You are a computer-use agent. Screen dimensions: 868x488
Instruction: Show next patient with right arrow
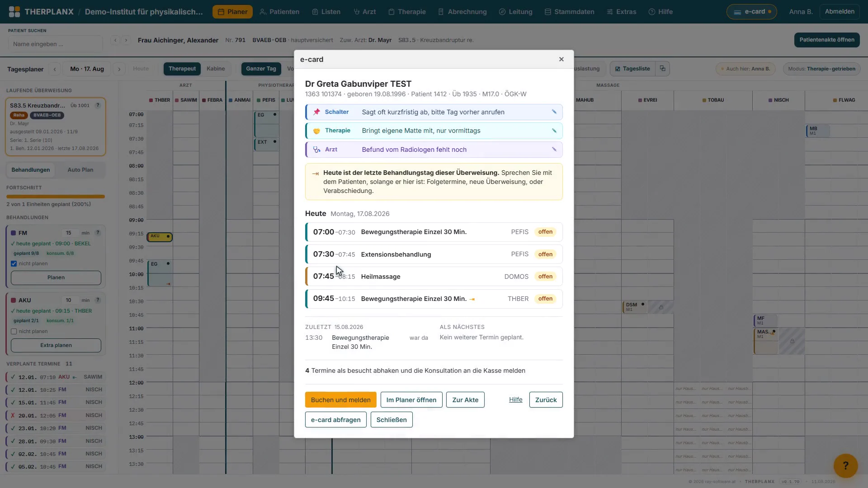point(126,40)
